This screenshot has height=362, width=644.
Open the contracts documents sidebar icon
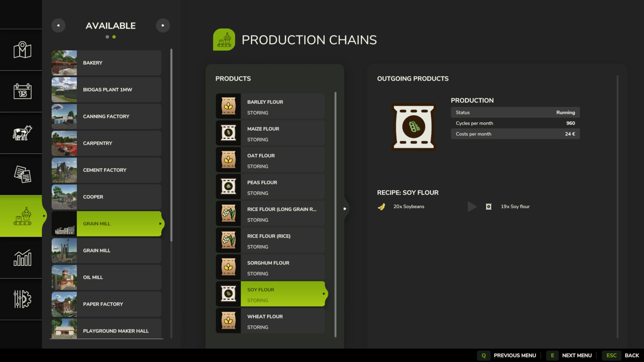tap(22, 175)
